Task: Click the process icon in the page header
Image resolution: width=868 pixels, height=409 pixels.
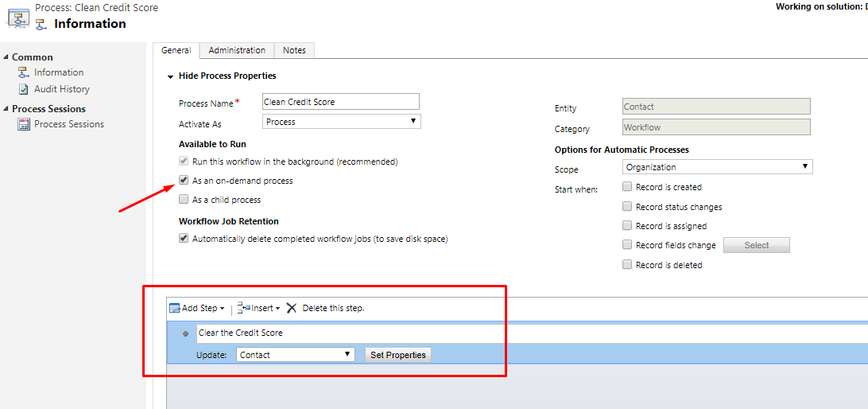Action: click(x=17, y=18)
